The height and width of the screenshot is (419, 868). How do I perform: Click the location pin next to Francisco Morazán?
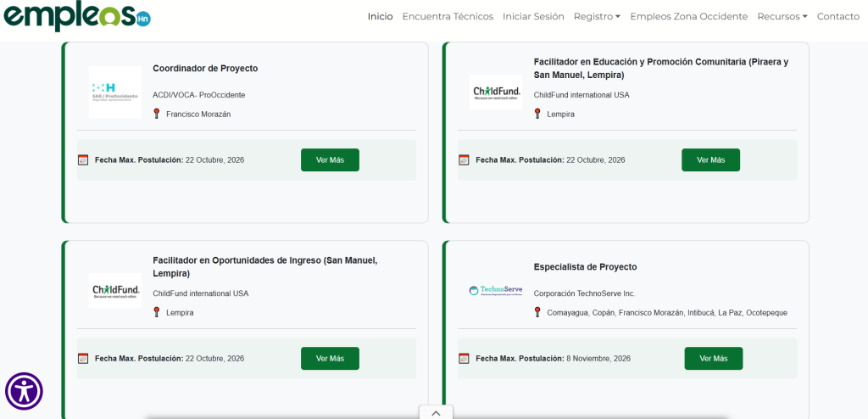[x=157, y=114]
